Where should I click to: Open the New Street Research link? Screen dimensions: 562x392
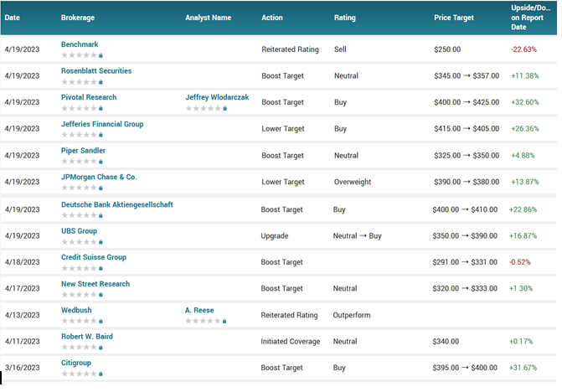(95, 284)
